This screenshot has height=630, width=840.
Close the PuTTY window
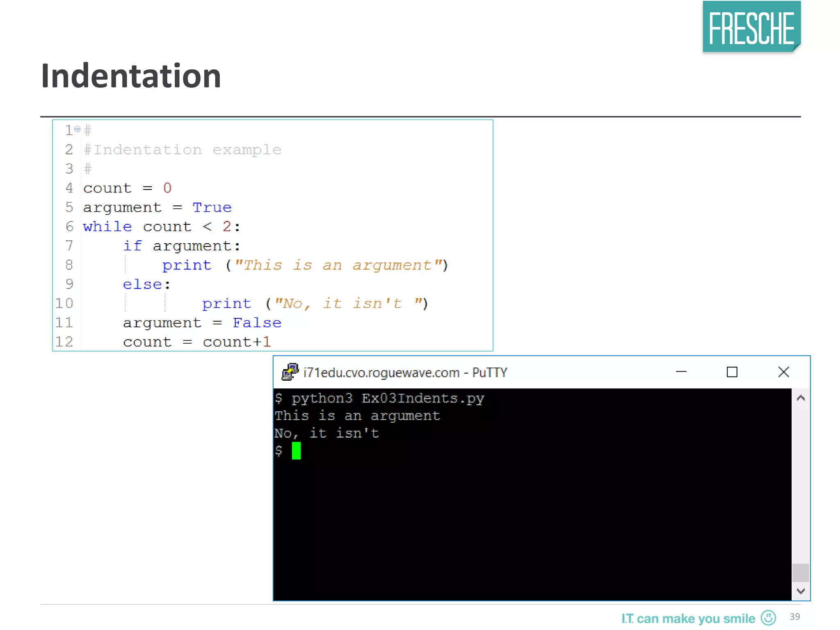click(x=783, y=372)
